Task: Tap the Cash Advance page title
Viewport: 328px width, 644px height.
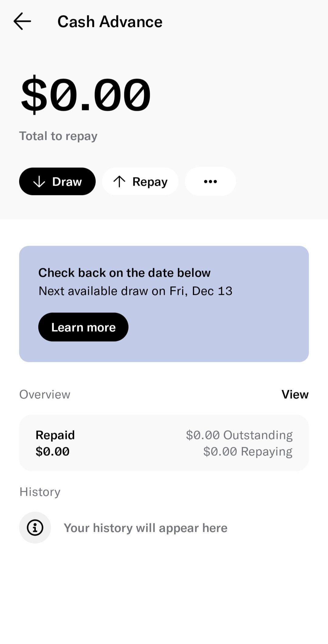Action: (x=110, y=22)
